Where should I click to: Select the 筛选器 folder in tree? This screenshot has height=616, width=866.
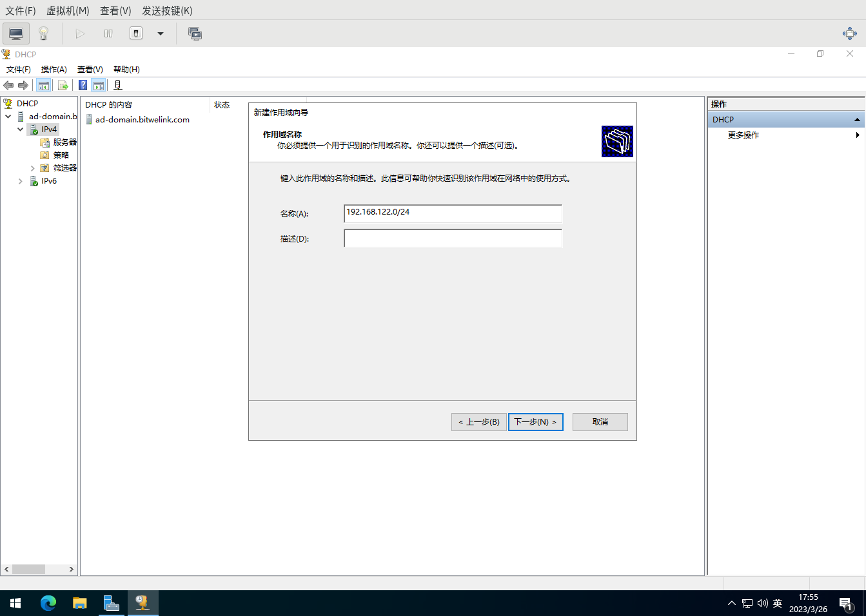(x=64, y=168)
